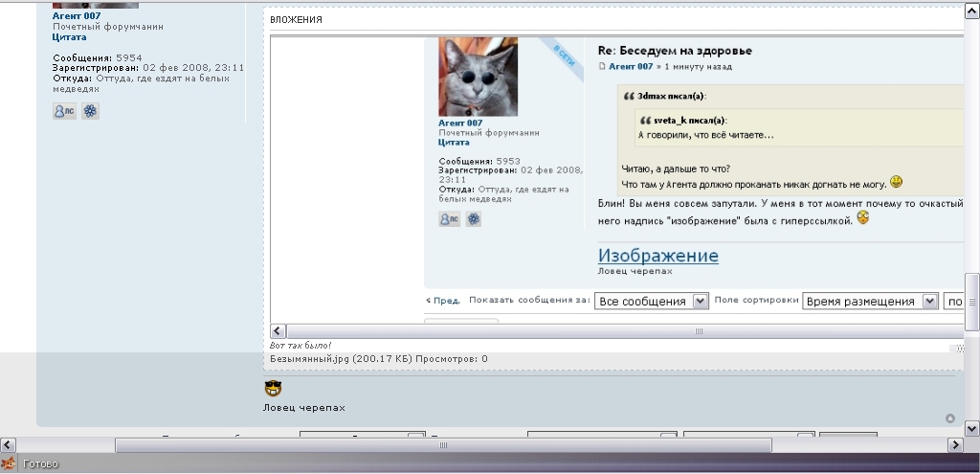Click smiling emoji after 'догнать не могу.'
Viewport: 980px width, 474px height.
(897, 182)
